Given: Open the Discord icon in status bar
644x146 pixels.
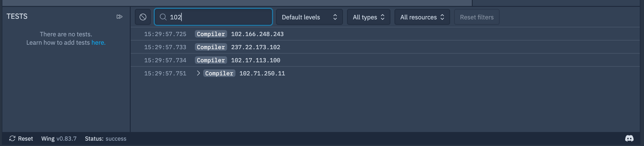Looking at the screenshot, I should pyautogui.click(x=629, y=138).
